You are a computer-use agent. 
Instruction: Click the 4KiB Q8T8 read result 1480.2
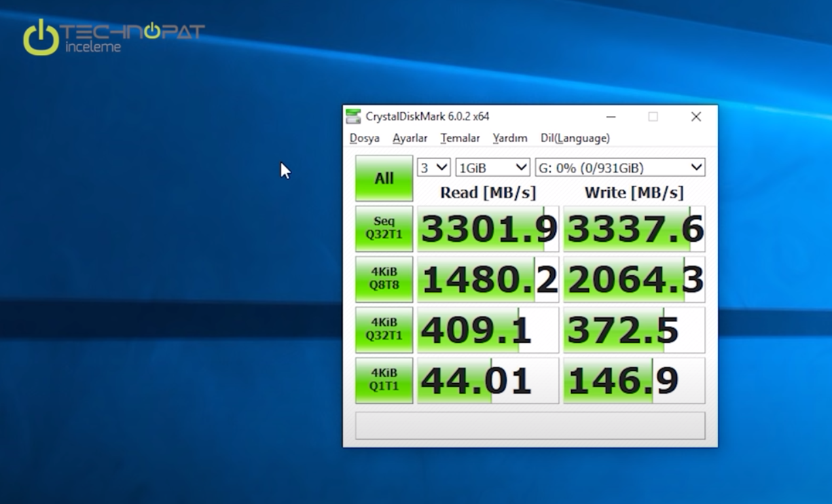point(488,279)
